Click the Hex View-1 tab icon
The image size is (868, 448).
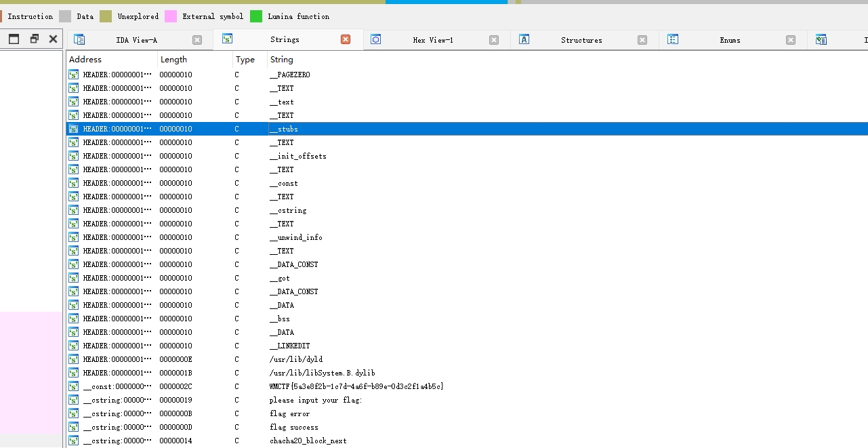tap(376, 40)
